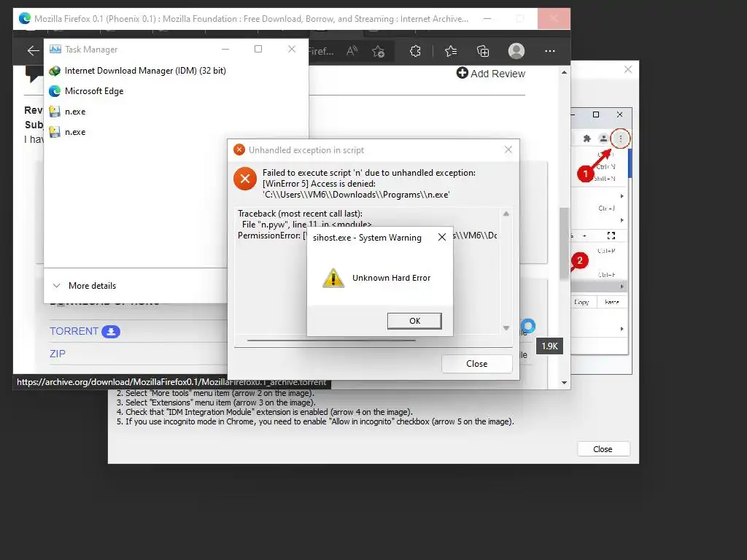
Task: Minimize the Task Manager window
Action: tap(225, 49)
